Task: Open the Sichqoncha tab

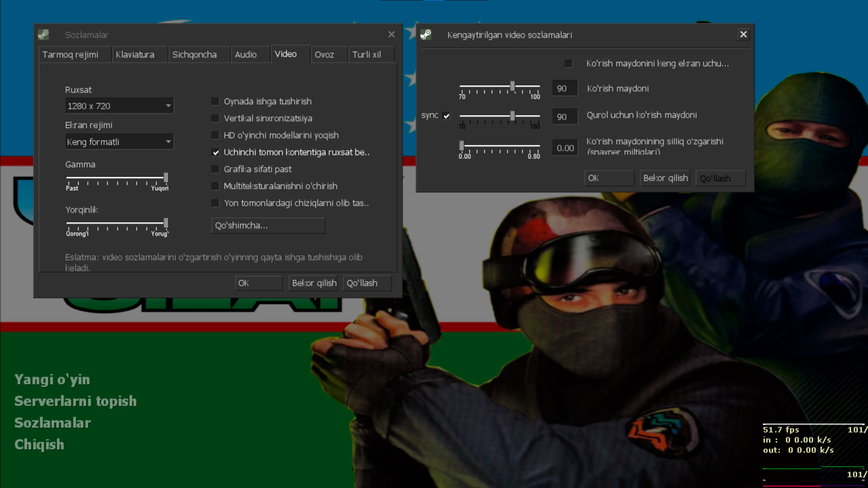Action: coord(199,55)
